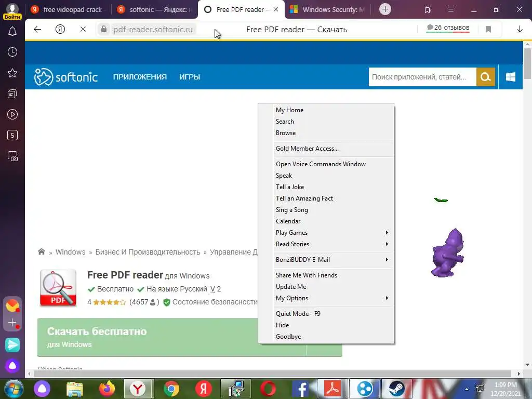532x399 pixels.
Task: Choose Sing a Song menu entry
Action: [x=333, y=210]
